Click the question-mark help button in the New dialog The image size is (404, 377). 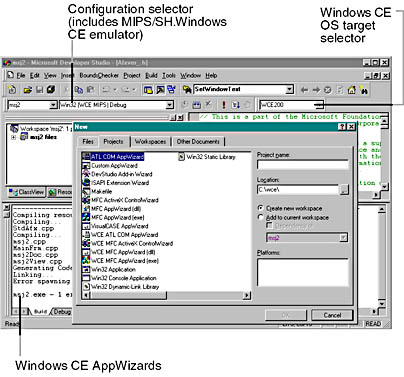click(x=342, y=127)
